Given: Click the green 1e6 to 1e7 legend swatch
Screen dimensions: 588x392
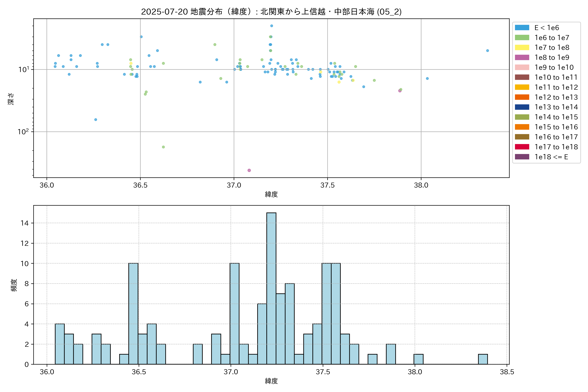Looking at the screenshot, I should point(522,38).
